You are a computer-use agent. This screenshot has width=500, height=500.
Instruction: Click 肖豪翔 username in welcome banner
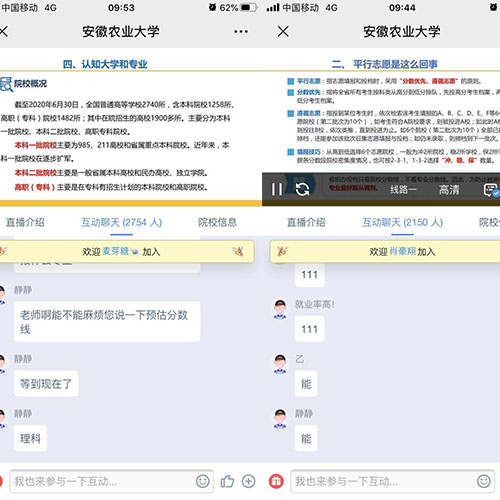pyautogui.click(x=403, y=251)
